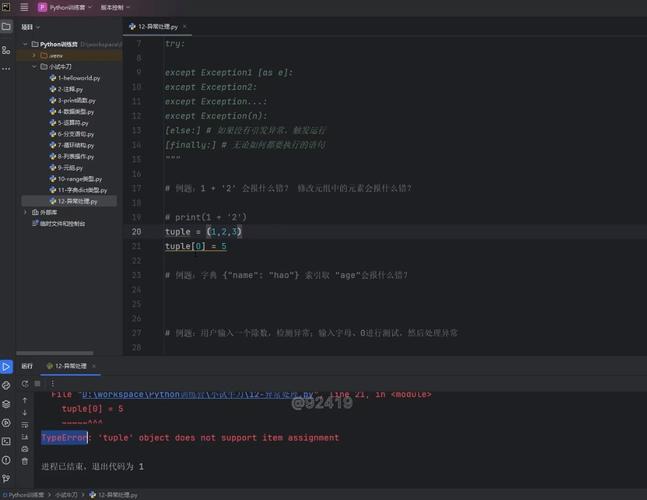Open the file starting with 8- in tree
Image resolution: width=647 pixels, height=500 pixels.
pos(72,156)
